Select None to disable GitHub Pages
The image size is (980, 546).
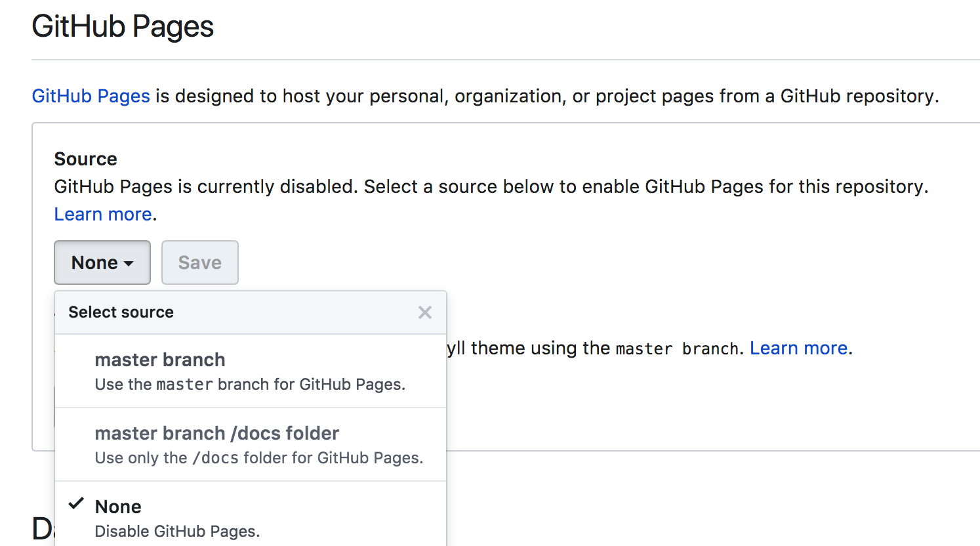click(251, 514)
